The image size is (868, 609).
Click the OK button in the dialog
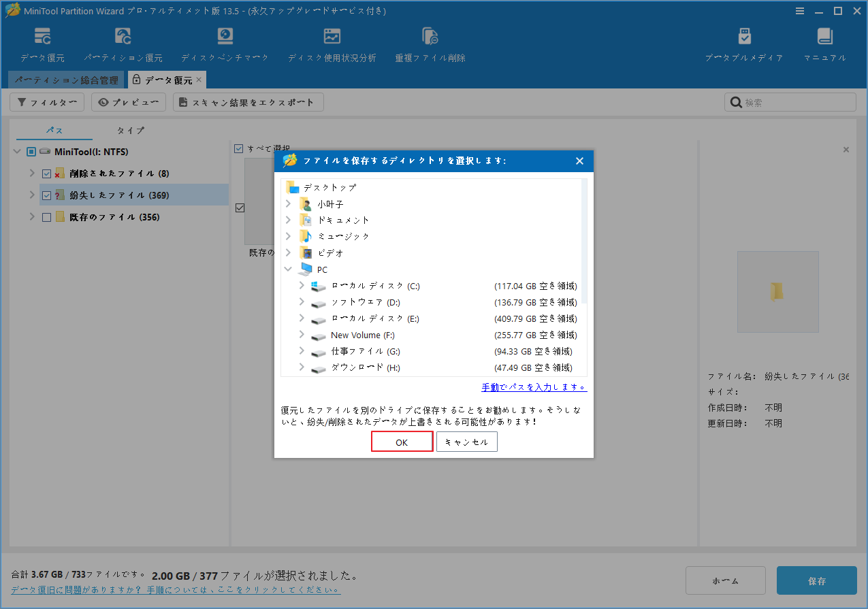[402, 441]
